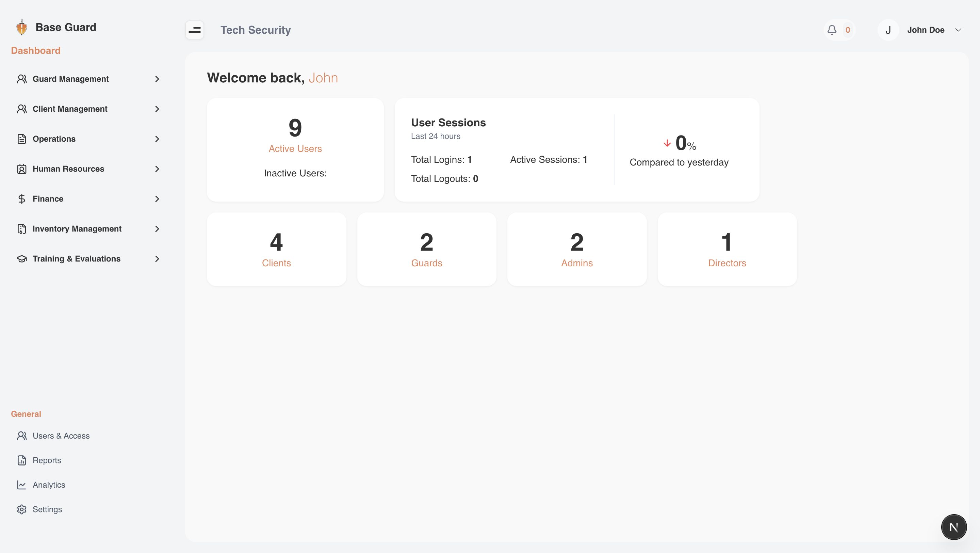This screenshot has width=980, height=553.
Task: Click the John Doe avatar circle
Action: 888,30
